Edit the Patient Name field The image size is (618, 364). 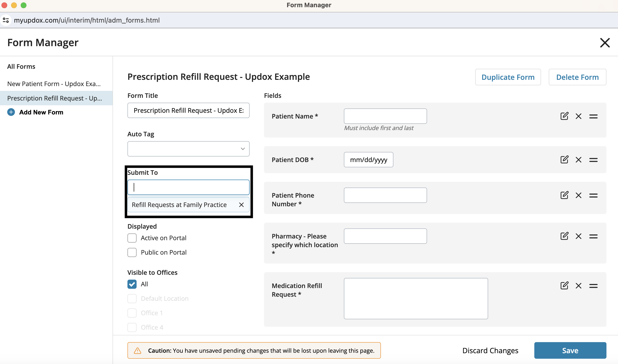564,116
